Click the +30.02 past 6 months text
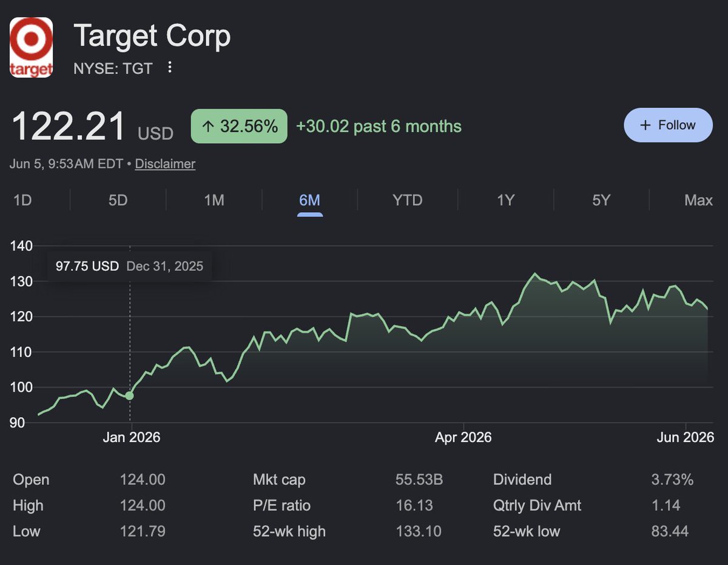 point(379,126)
